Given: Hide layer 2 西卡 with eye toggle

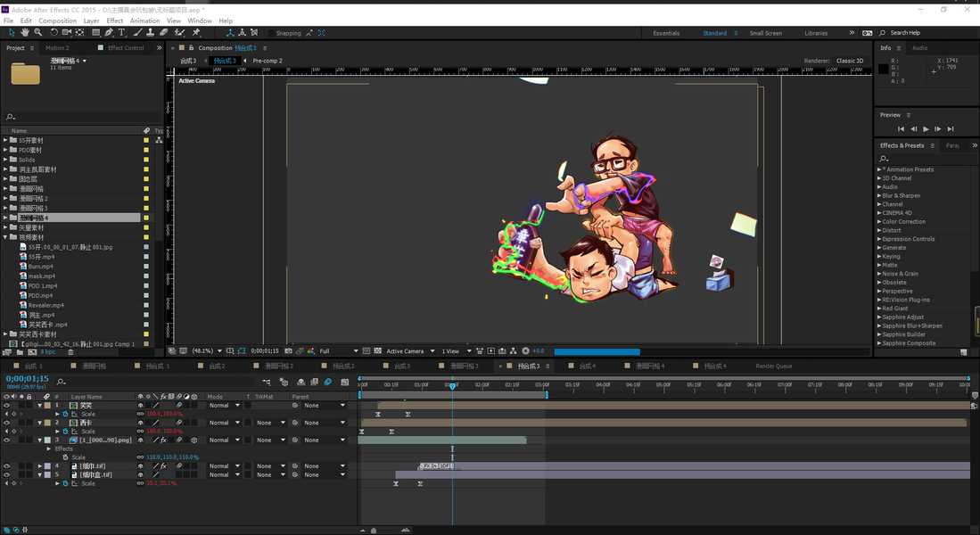Looking at the screenshot, I should 7,424.
